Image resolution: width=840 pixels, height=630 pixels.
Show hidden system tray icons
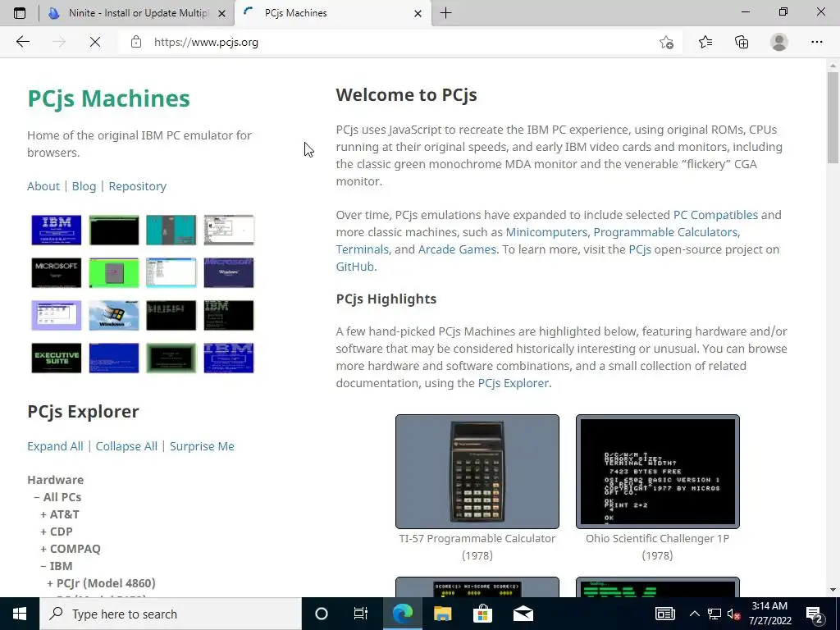(x=694, y=614)
